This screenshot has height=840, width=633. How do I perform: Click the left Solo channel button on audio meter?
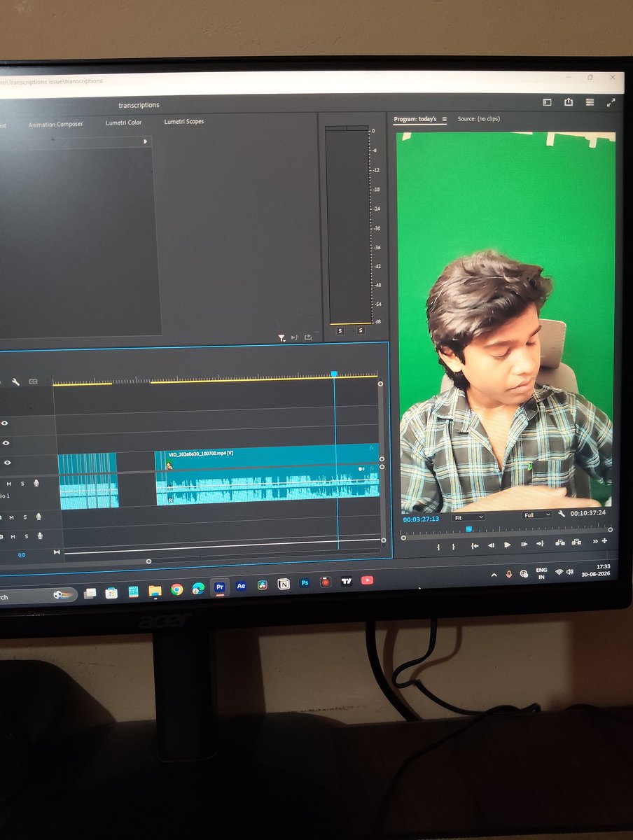(x=340, y=330)
